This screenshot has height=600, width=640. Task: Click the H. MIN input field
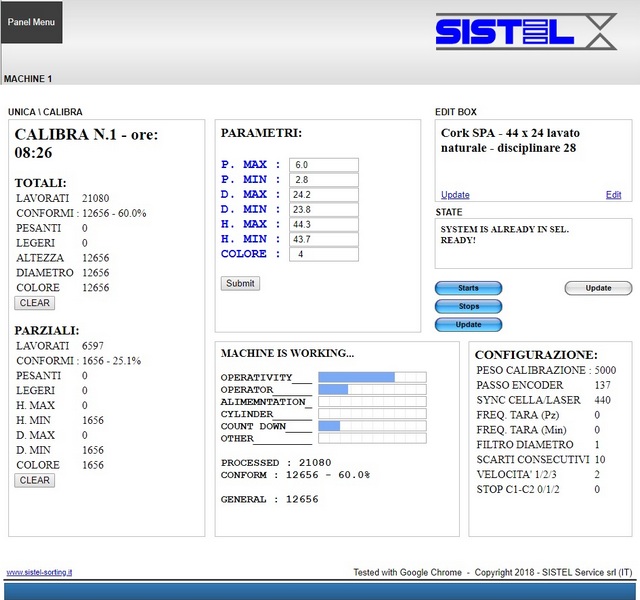tap(324, 239)
